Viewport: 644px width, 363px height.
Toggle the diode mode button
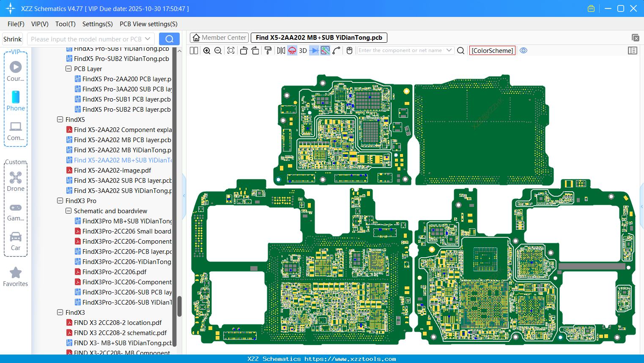pos(314,51)
